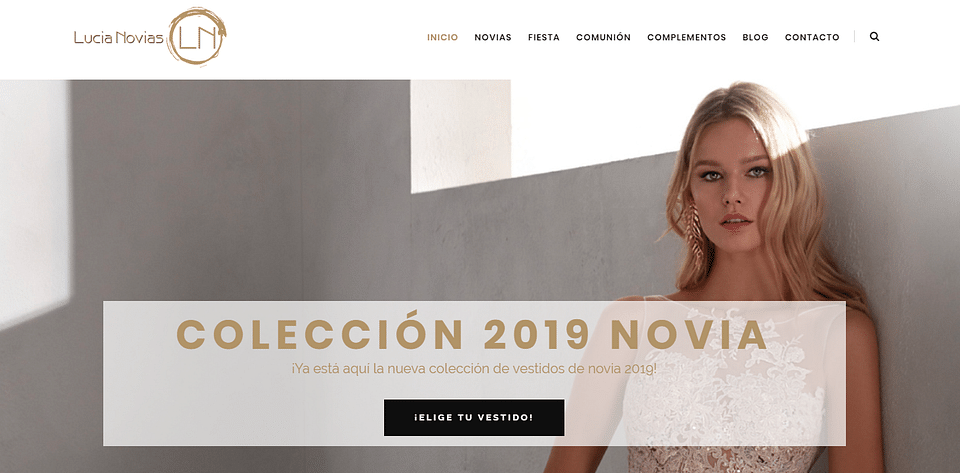Click the ¡ELIGE TU VESTIDO! button
The height and width of the screenshot is (473, 960).
click(x=474, y=417)
